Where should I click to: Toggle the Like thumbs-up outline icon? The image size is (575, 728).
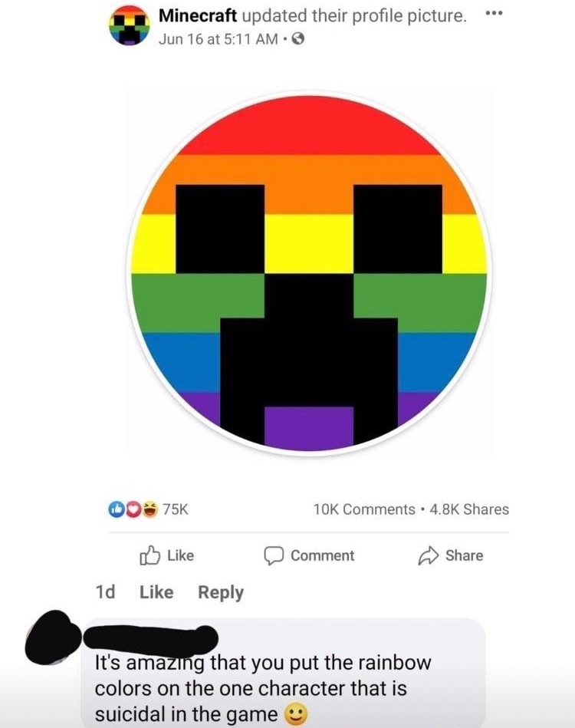(150, 555)
